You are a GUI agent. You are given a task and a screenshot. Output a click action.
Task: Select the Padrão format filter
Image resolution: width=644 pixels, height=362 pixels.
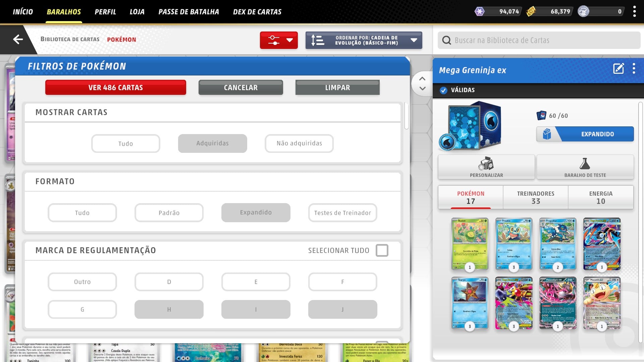click(169, 213)
